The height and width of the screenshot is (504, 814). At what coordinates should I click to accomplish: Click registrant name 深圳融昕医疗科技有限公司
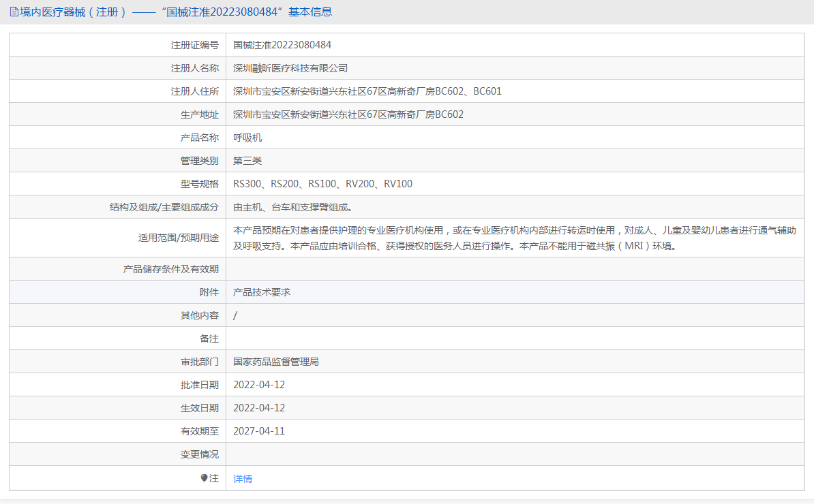(290, 68)
